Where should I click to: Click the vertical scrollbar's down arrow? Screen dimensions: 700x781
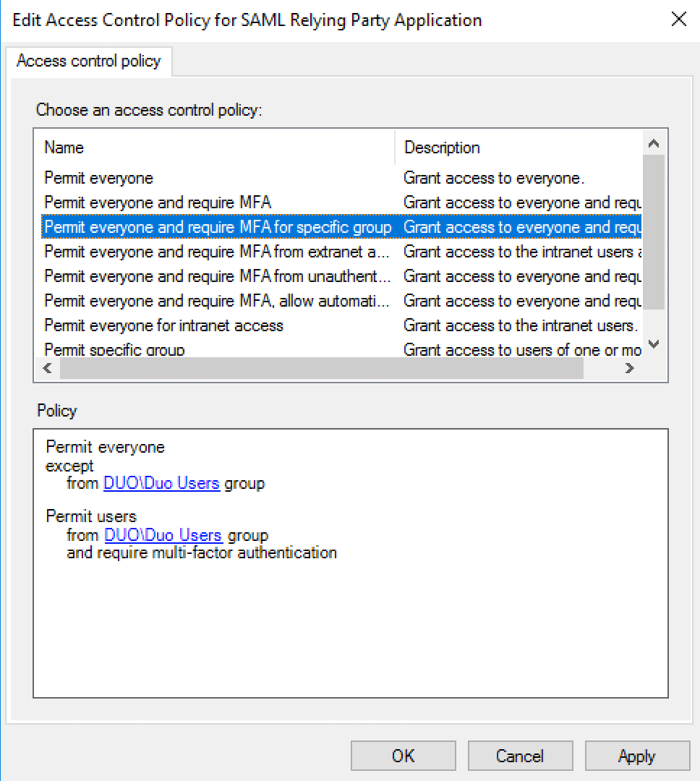654,344
